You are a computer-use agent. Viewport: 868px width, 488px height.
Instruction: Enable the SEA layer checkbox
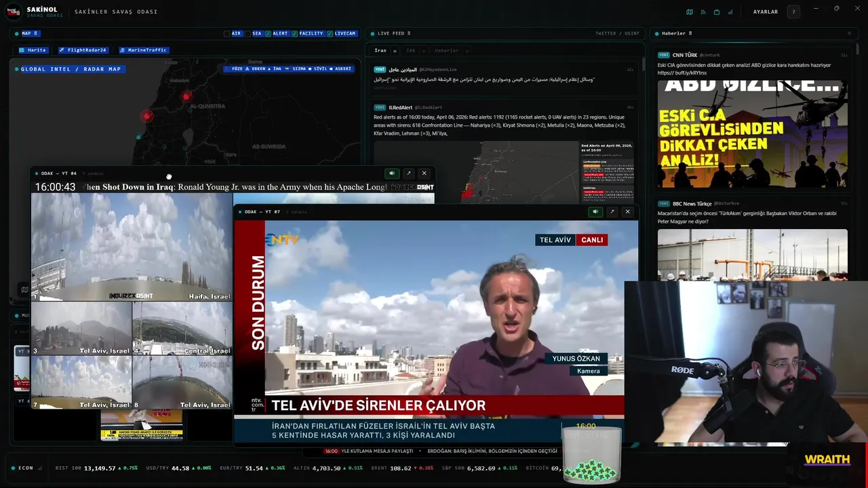[248, 33]
